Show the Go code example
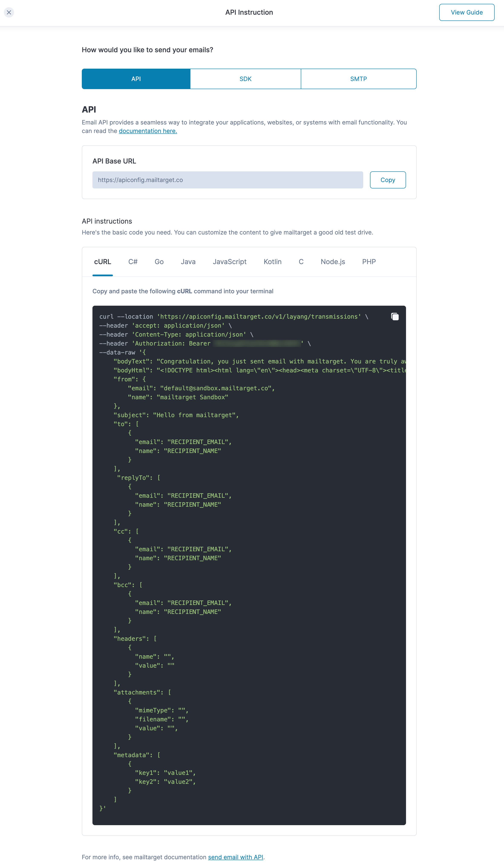Image resolution: width=504 pixels, height=868 pixels. (159, 262)
